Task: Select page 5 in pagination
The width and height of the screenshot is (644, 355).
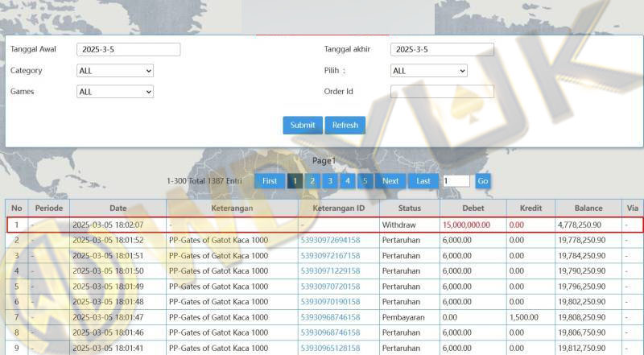Action: pyautogui.click(x=365, y=181)
